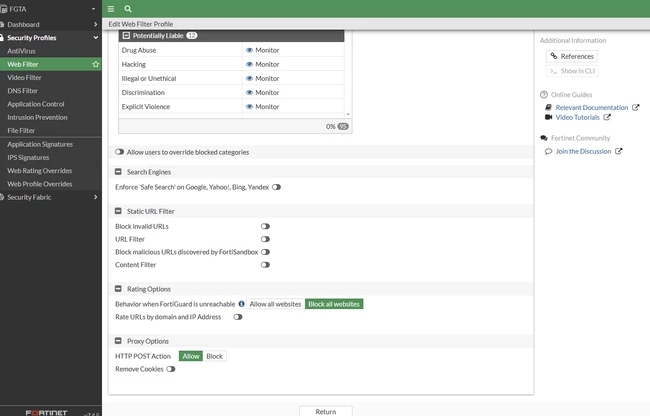The width and height of the screenshot is (650, 416).
Task: Click the Dashboard icon in sidebar
Action: point(2,24)
